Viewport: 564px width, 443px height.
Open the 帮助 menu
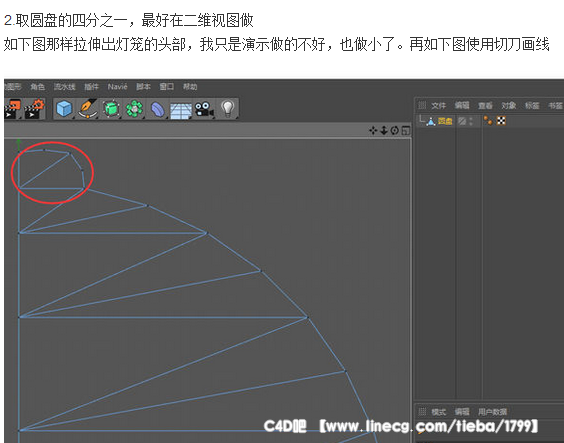(x=190, y=87)
